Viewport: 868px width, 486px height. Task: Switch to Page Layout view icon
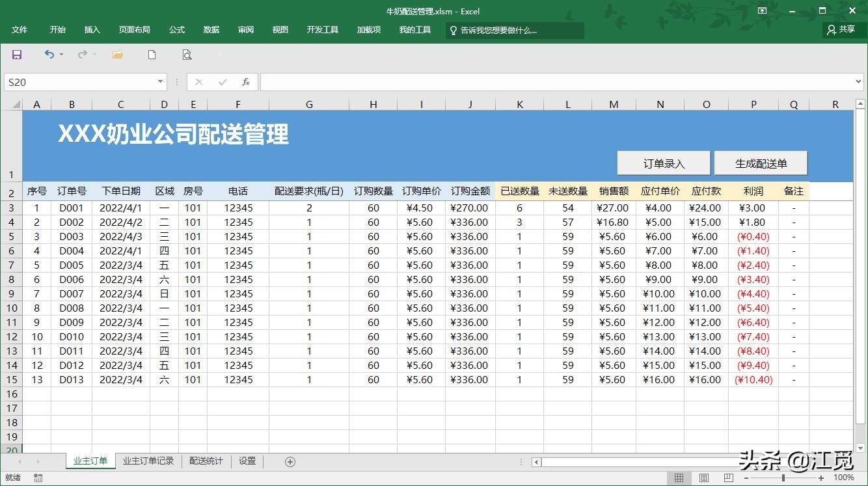704,478
